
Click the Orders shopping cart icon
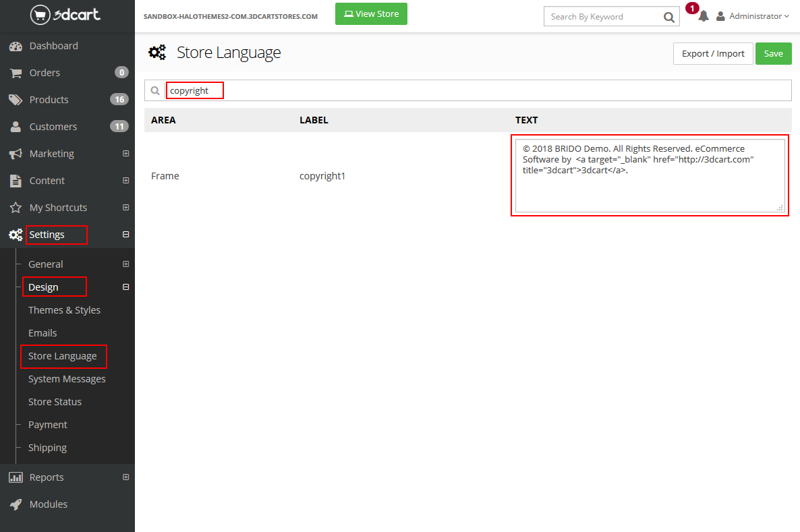[x=16, y=73]
